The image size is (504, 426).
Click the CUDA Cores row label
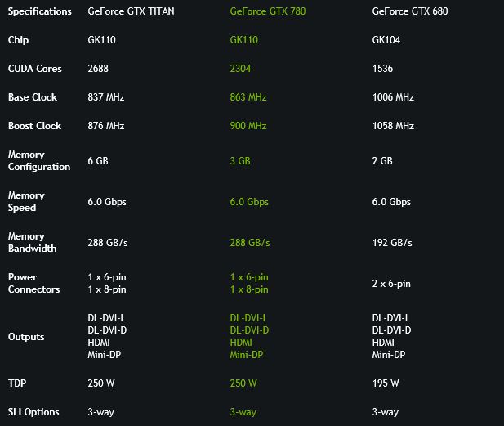coord(34,69)
